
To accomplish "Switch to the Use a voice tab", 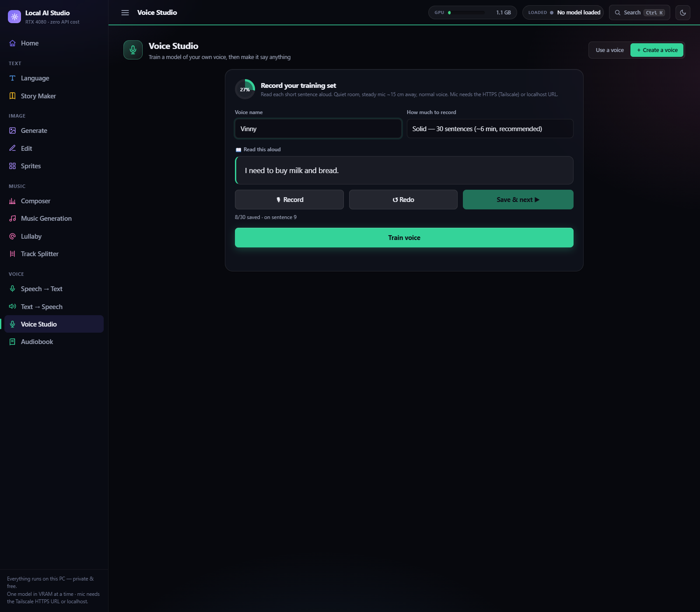I will pos(609,50).
